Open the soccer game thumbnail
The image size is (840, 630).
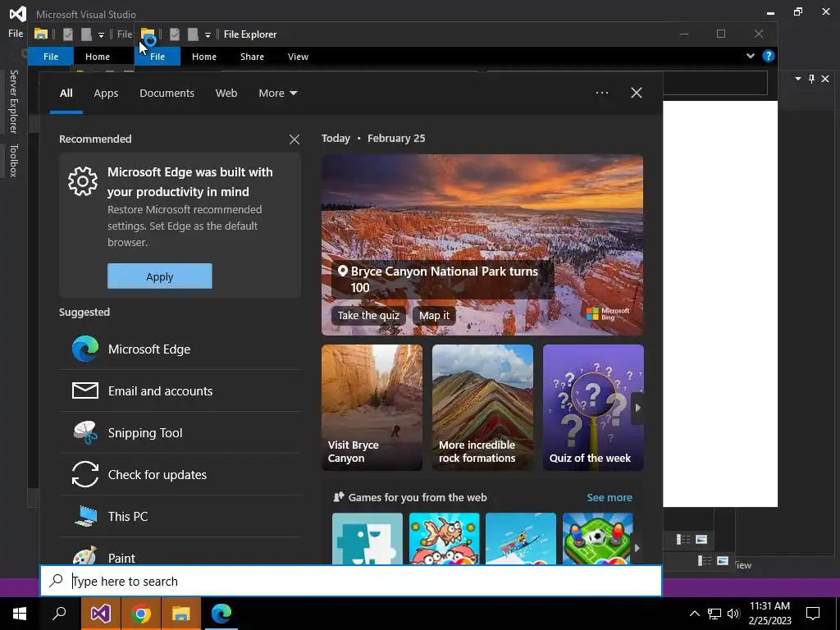pyautogui.click(x=597, y=538)
